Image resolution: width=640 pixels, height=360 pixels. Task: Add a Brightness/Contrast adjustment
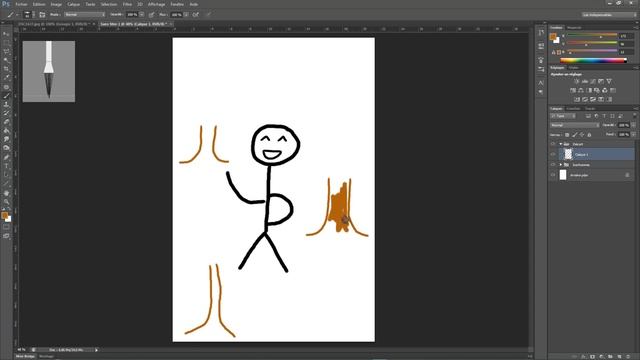[x=576, y=81]
